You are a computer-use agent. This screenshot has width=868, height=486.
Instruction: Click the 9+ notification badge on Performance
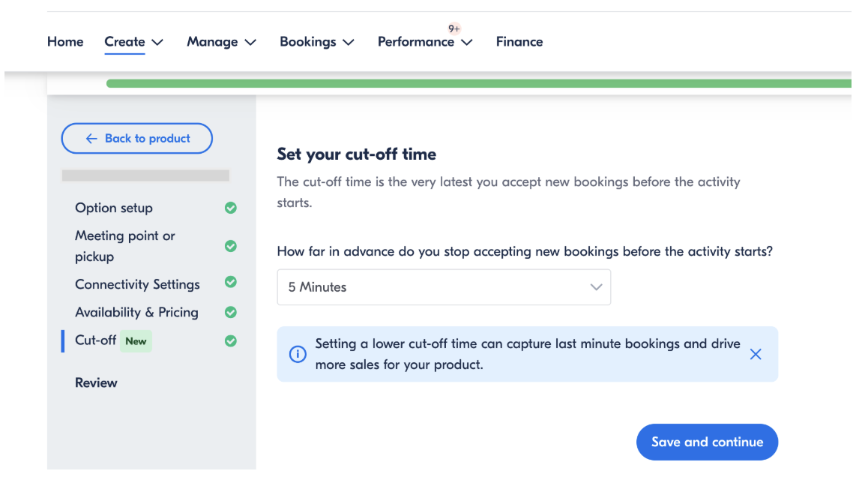pos(454,28)
